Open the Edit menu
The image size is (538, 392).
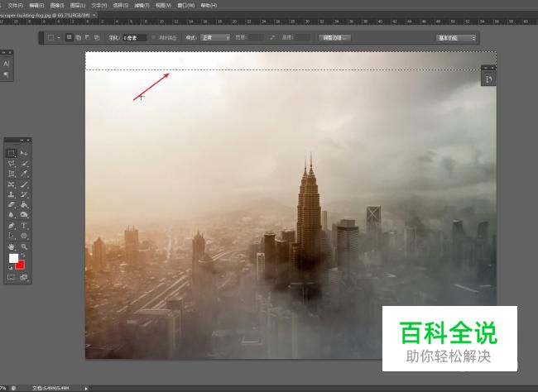click(36, 5)
